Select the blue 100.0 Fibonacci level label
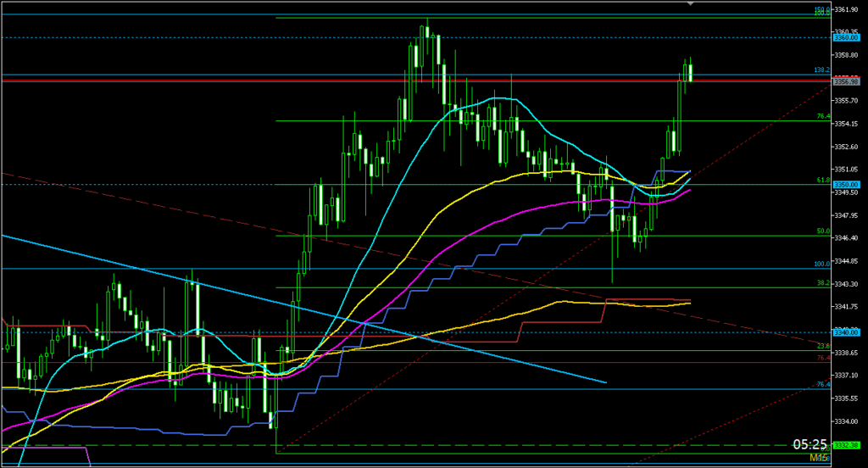The image size is (868, 468). click(822, 265)
